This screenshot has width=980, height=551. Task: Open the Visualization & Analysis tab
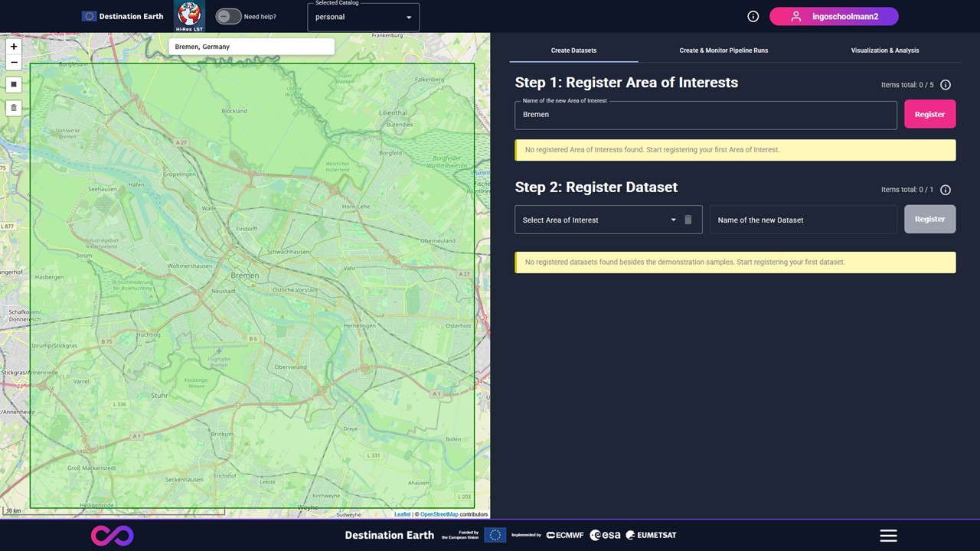point(884,51)
